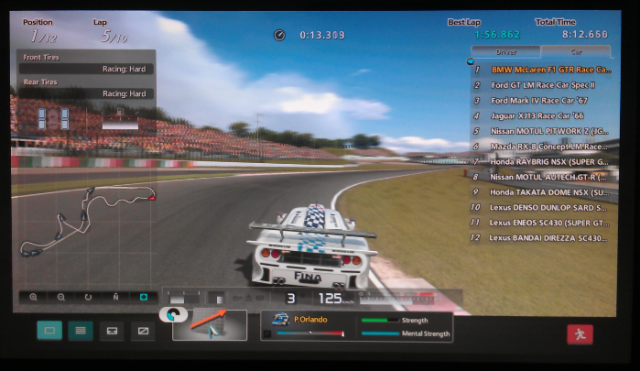Screen dimensions: 640x371
Task: Open the pace command arrow panel
Action: coord(209,325)
